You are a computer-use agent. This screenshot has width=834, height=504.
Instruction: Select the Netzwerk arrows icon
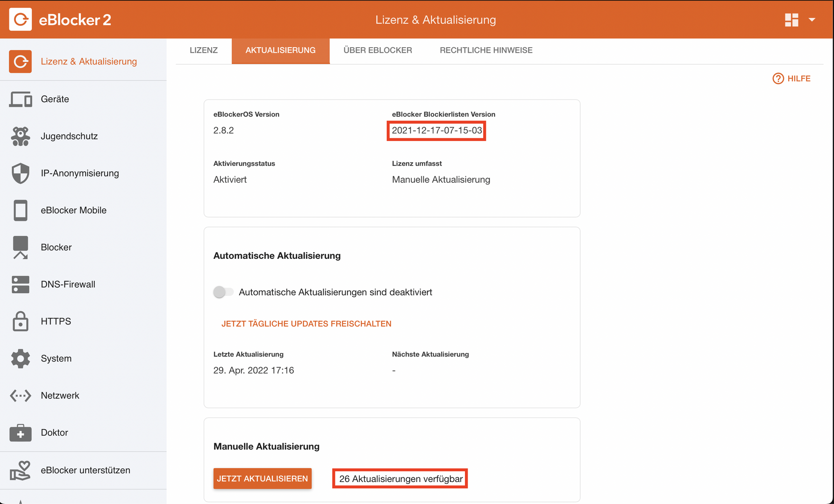(21, 396)
